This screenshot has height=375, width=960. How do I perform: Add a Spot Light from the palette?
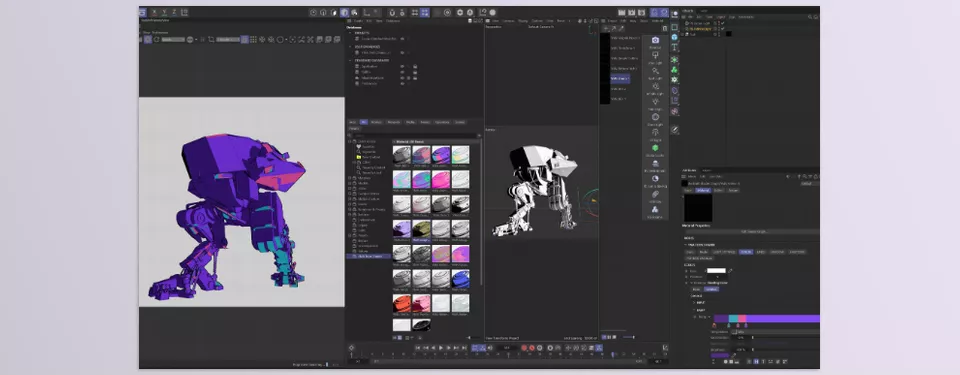tap(655, 70)
